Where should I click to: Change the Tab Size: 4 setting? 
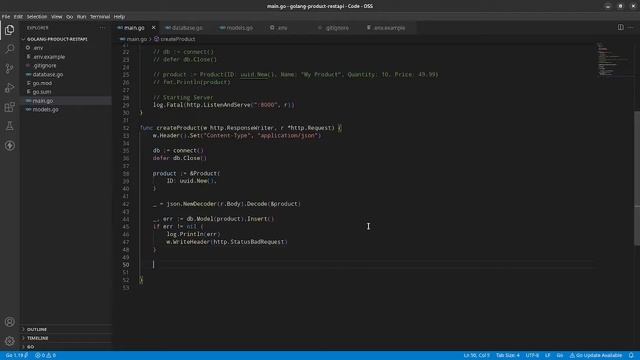(x=507, y=356)
